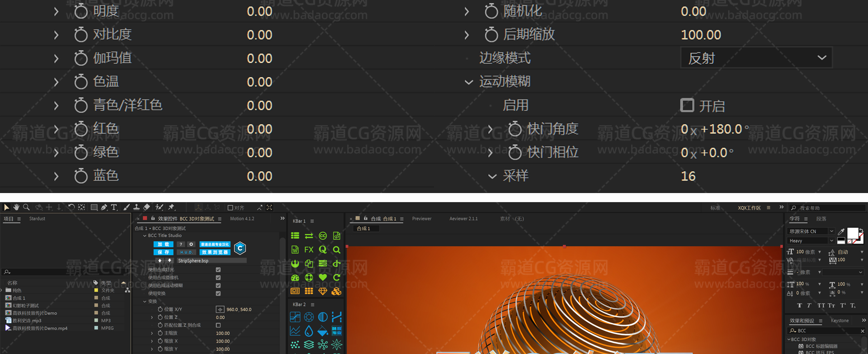The image size is (868, 354).
Task: Select the Horizontal Type tool
Action: click(114, 207)
